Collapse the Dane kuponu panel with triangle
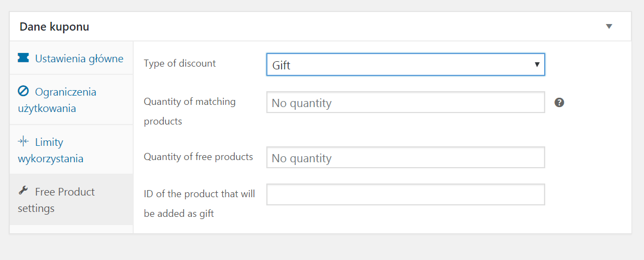The width and height of the screenshot is (644, 260). [x=609, y=26]
